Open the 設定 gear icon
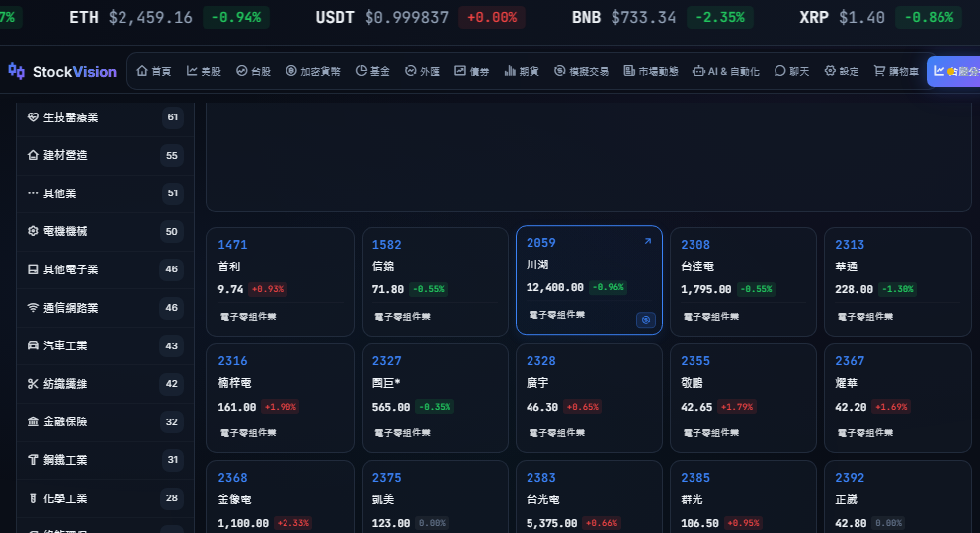 (830, 71)
